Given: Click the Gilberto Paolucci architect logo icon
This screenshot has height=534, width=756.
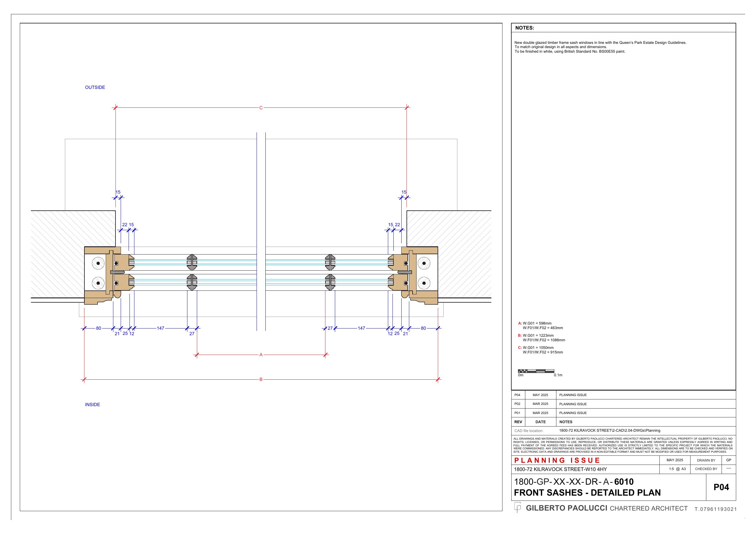Looking at the screenshot, I should click(x=518, y=507).
